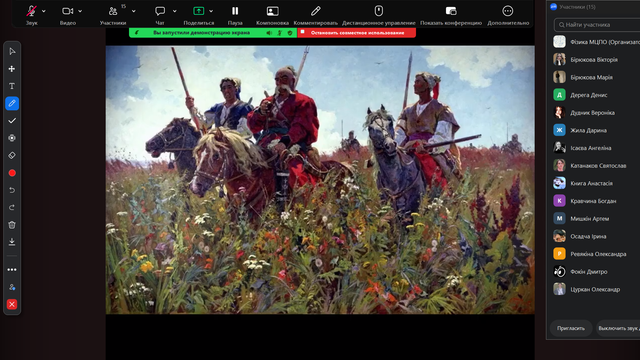
Task: Click Выключить звук mute-all button
Action: pyautogui.click(x=618, y=328)
